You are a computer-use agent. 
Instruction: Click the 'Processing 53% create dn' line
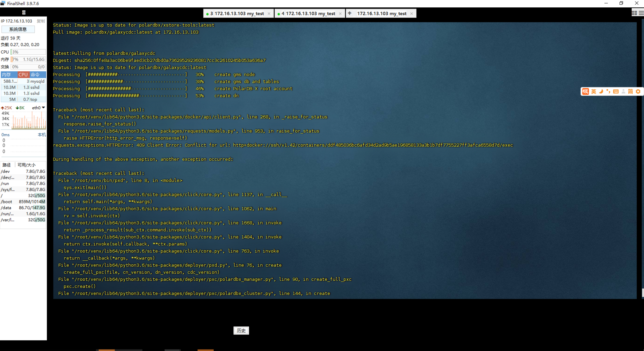click(146, 96)
